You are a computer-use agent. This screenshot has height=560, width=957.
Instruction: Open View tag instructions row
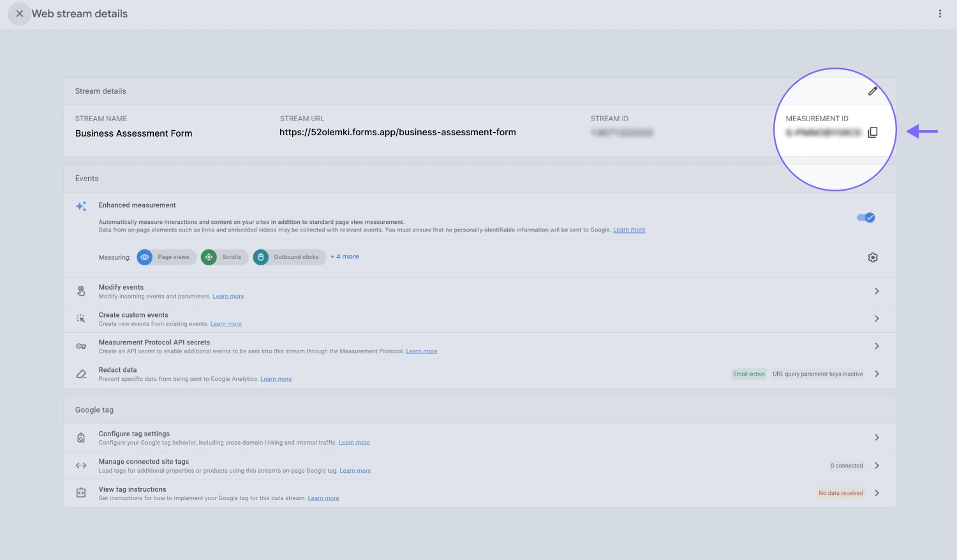pyautogui.click(x=877, y=493)
